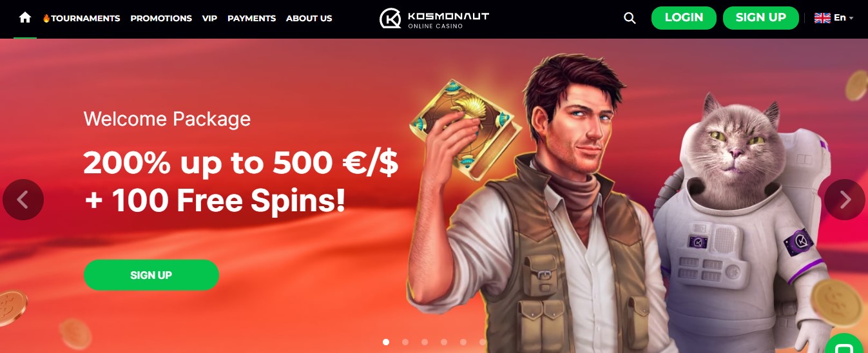Select the fourth carousel dot
Image resolution: width=868 pixels, height=353 pixels.
pos(444,342)
